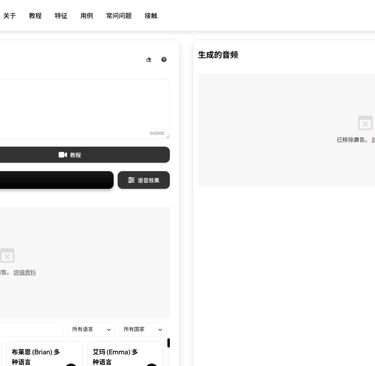
Task: Click the 0/2000 character counter
Action: click(157, 133)
